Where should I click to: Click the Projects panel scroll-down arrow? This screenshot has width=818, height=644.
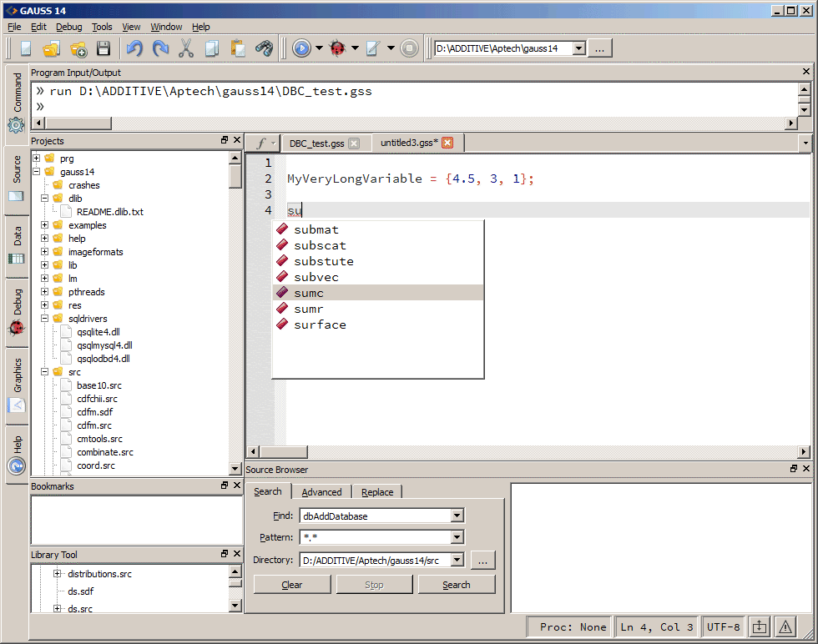pyautogui.click(x=235, y=469)
